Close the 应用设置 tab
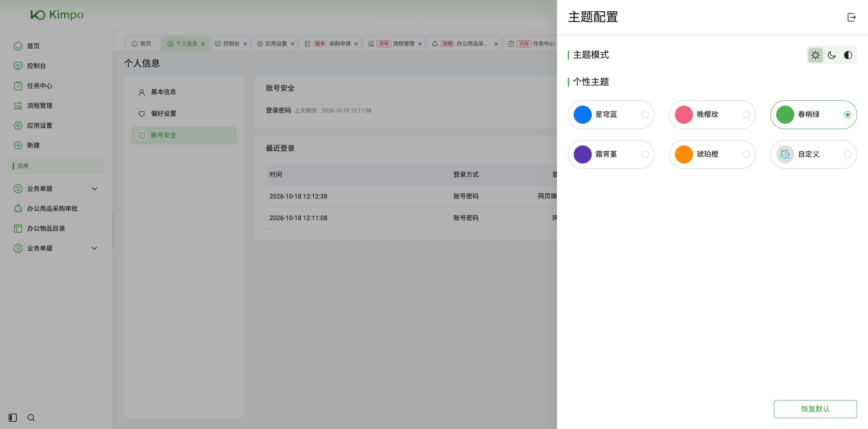The width and height of the screenshot is (868, 429). 292,44
